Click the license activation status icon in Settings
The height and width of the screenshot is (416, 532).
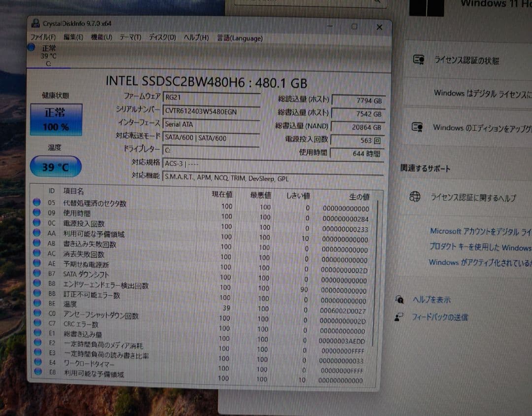pos(419,60)
